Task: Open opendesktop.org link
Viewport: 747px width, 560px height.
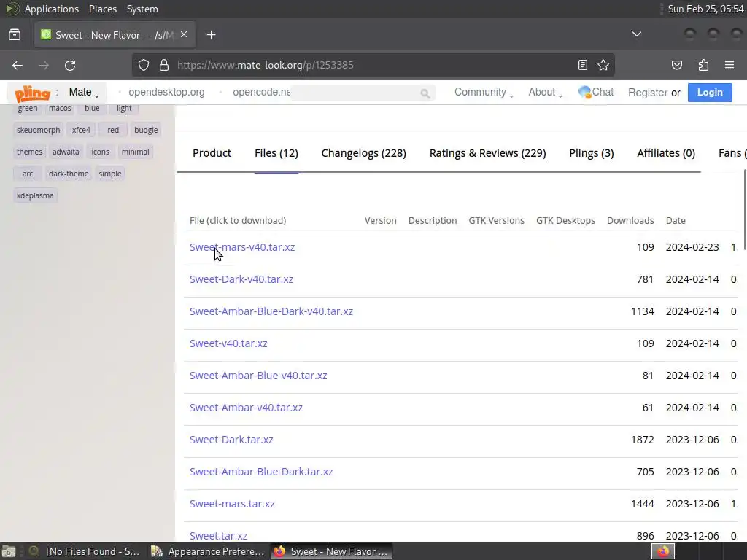Action: 166,93
